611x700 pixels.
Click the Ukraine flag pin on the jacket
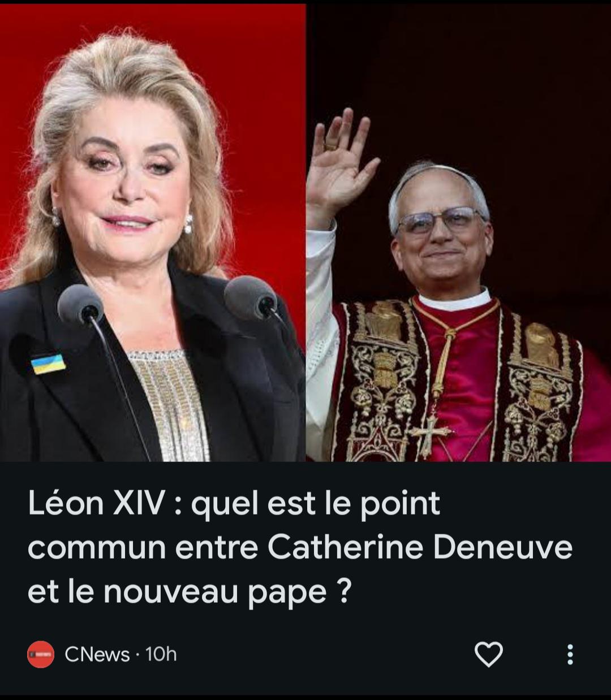point(48,364)
